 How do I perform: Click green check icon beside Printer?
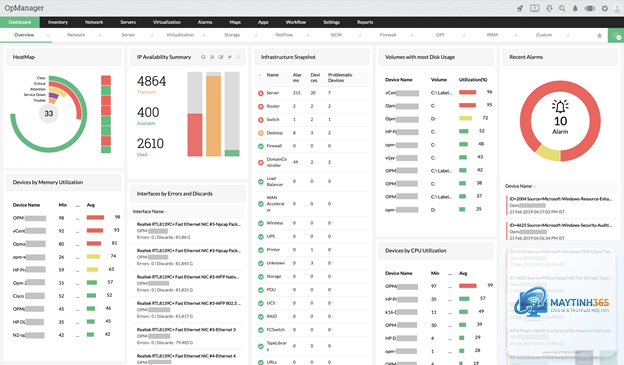[261, 250]
